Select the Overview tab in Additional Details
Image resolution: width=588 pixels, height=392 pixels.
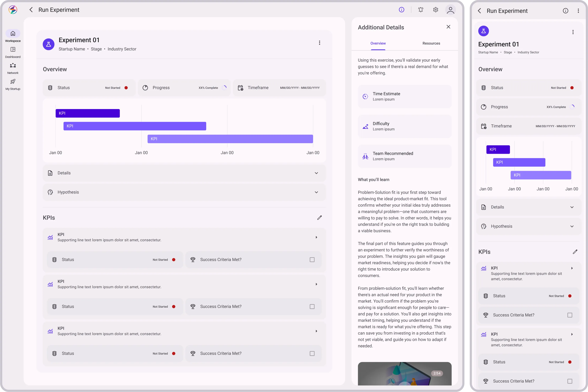click(378, 43)
